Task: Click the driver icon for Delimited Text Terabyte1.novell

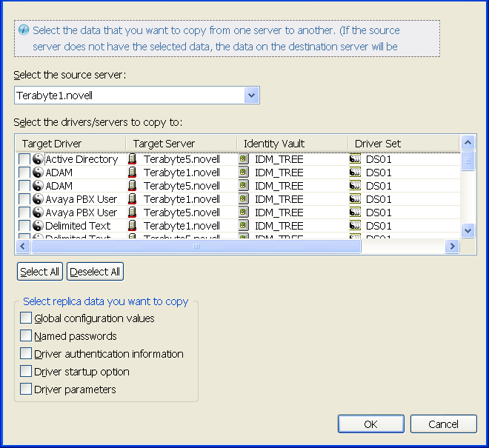Action: (x=38, y=226)
